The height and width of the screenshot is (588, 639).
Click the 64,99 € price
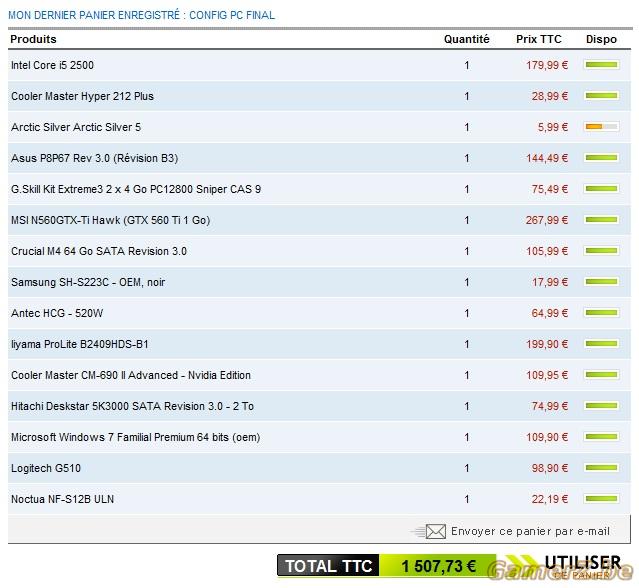550,313
